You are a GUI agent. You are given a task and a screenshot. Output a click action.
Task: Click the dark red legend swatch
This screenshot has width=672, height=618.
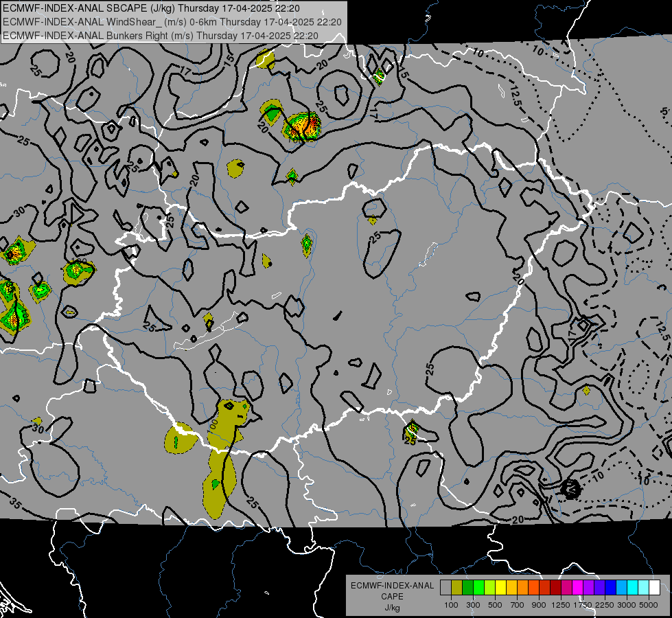556,587
